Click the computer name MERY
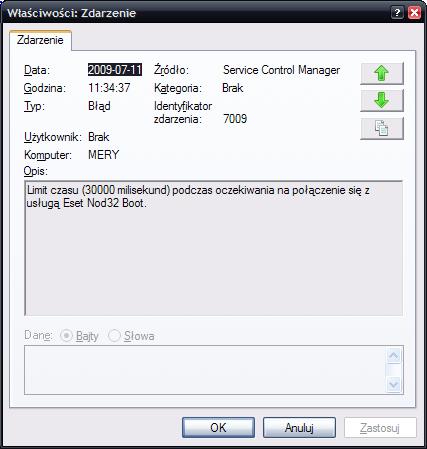Viewport: 427px width, 449px height. (104, 155)
